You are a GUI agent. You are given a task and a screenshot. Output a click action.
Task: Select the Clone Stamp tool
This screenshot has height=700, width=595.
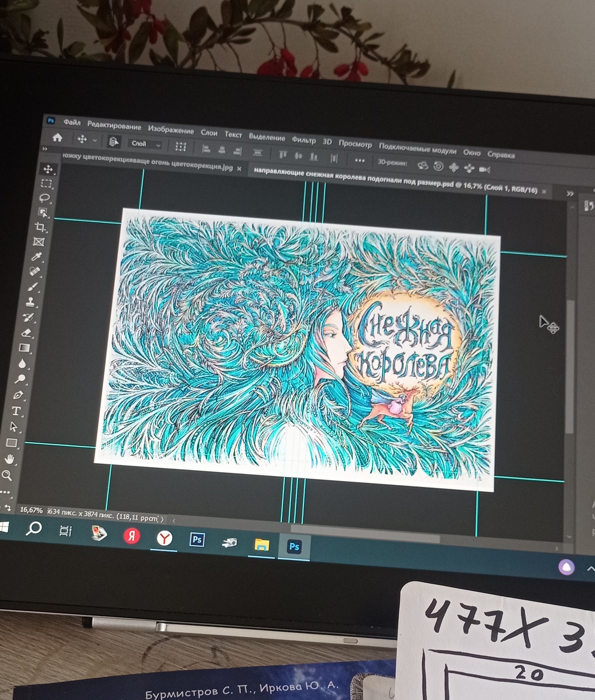31,302
